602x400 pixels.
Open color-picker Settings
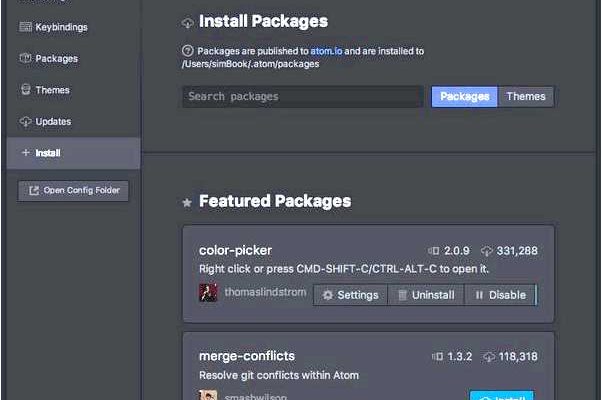(350, 295)
